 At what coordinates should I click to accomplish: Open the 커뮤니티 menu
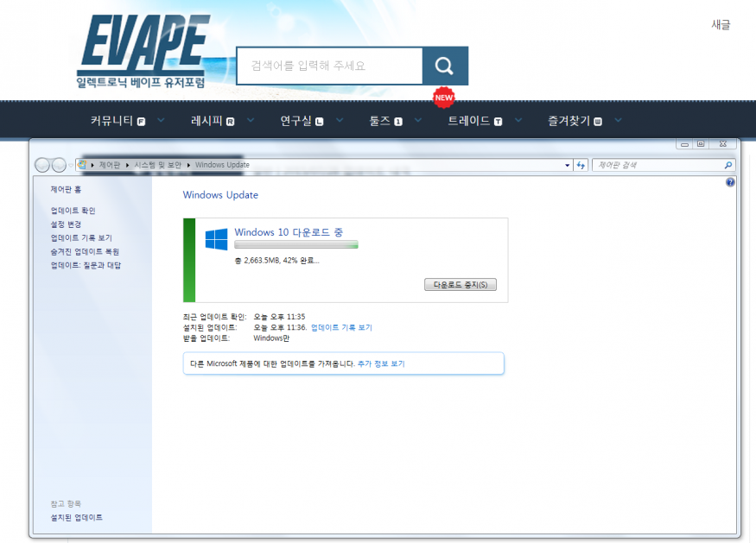pyautogui.click(x=111, y=121)
